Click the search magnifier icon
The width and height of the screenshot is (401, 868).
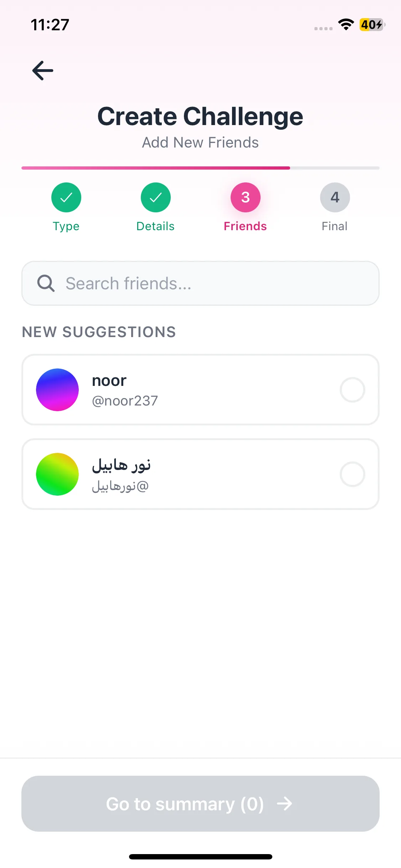coord(46,284)
